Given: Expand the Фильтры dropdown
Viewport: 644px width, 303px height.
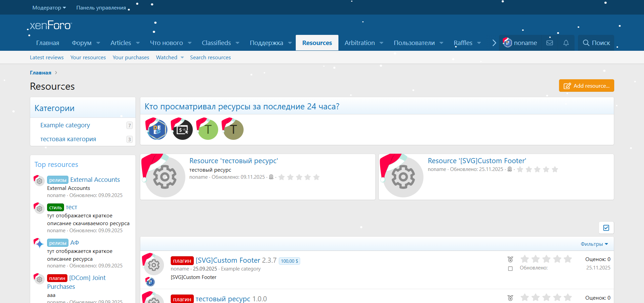Looking at the screenshot, I should tap(594, 244).
